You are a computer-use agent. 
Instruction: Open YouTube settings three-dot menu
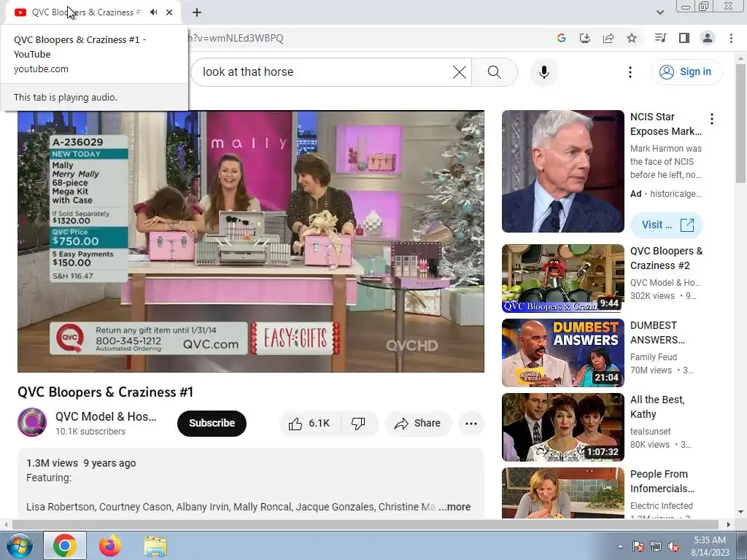630,72
